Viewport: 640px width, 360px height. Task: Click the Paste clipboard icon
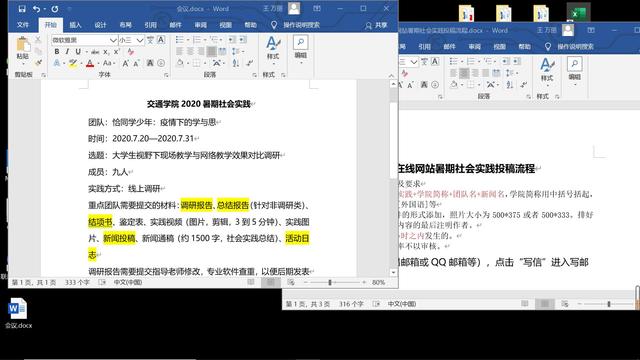[x=22, y=45]
